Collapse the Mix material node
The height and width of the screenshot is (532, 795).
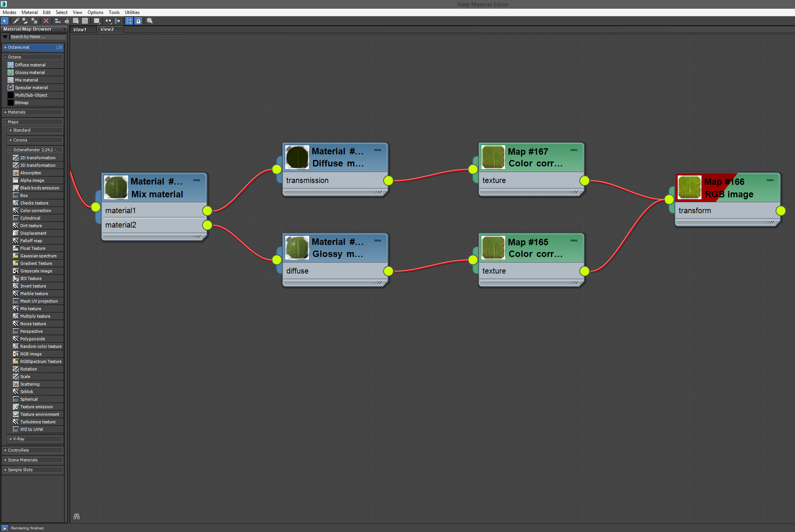click(197, 180)
